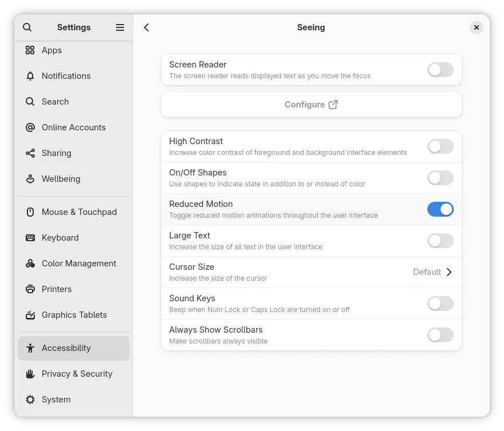Turn on High Contrast toggle
The width and height of the screenshot is (504, 431).
tap(440, 146)
